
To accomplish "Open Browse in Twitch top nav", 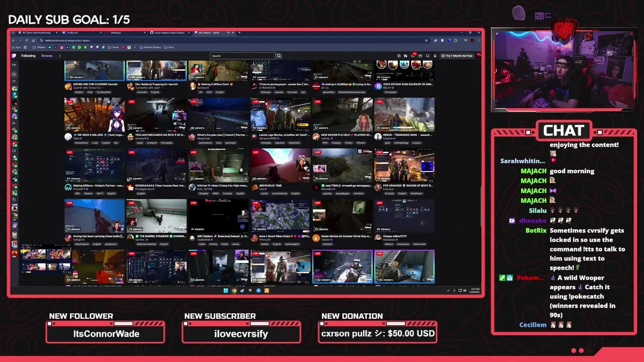I will pos(47,56).
